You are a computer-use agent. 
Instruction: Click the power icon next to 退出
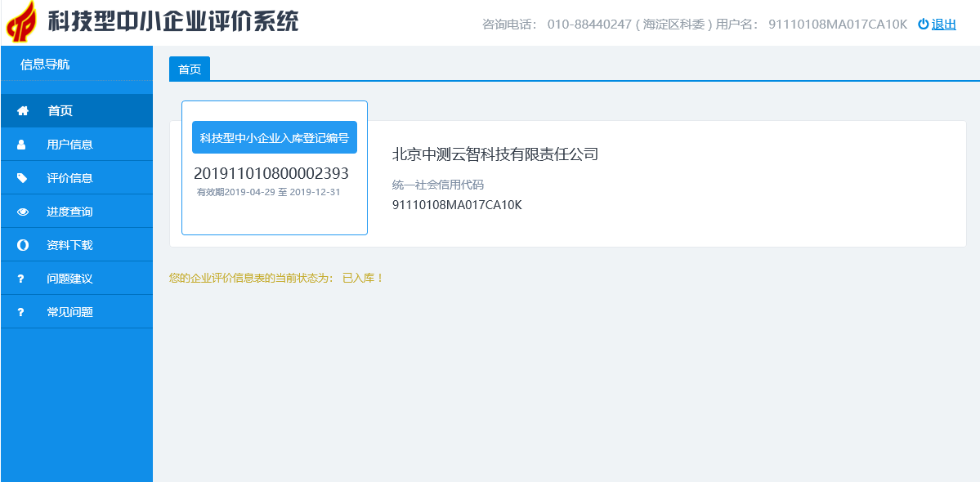(923, 25)
